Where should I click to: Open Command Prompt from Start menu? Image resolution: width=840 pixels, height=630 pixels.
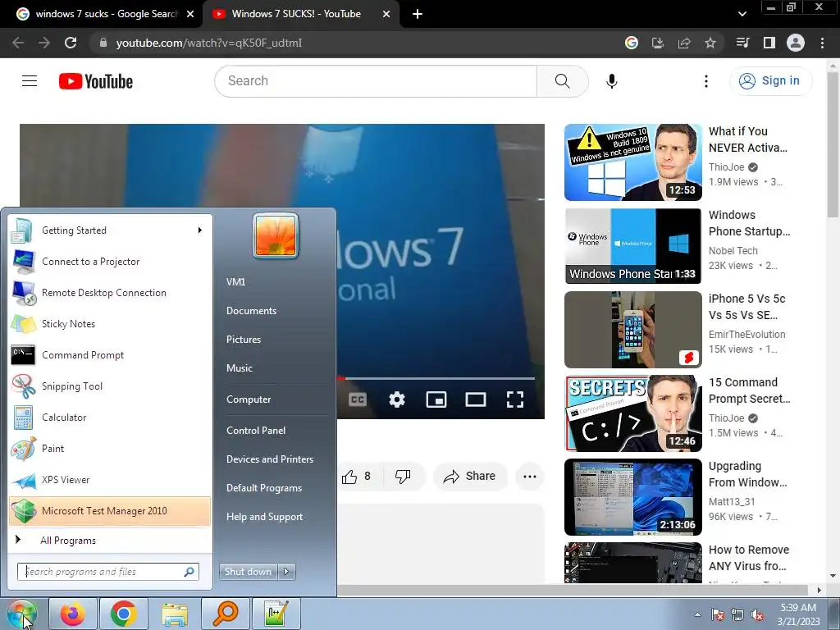tap(110, 355)
